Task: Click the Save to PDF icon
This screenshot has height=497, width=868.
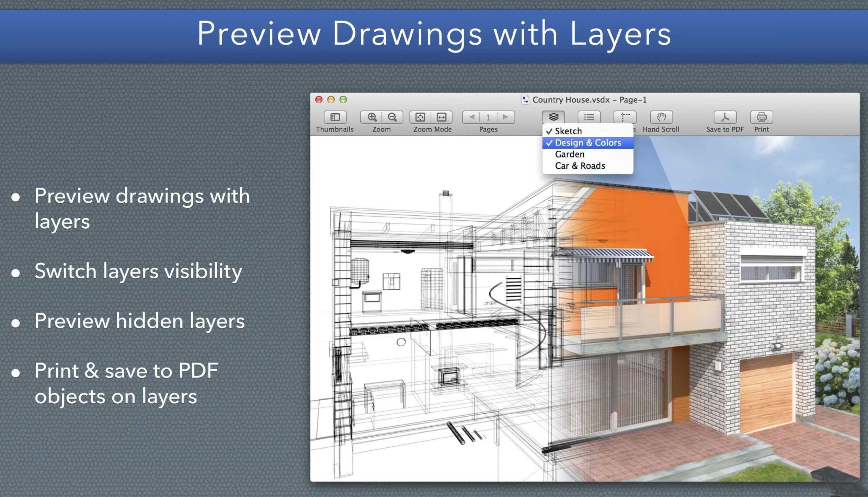Action: tap(725, 117)
